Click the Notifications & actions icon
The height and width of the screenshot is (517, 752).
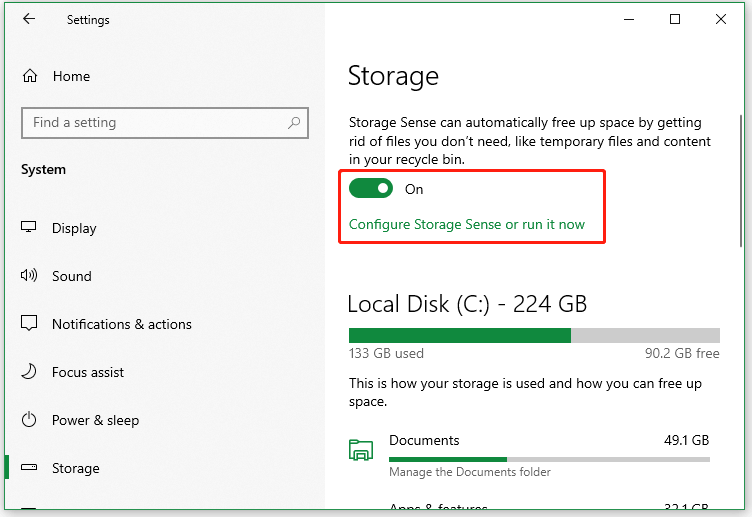pyautogui.click(x=30, y=324)
